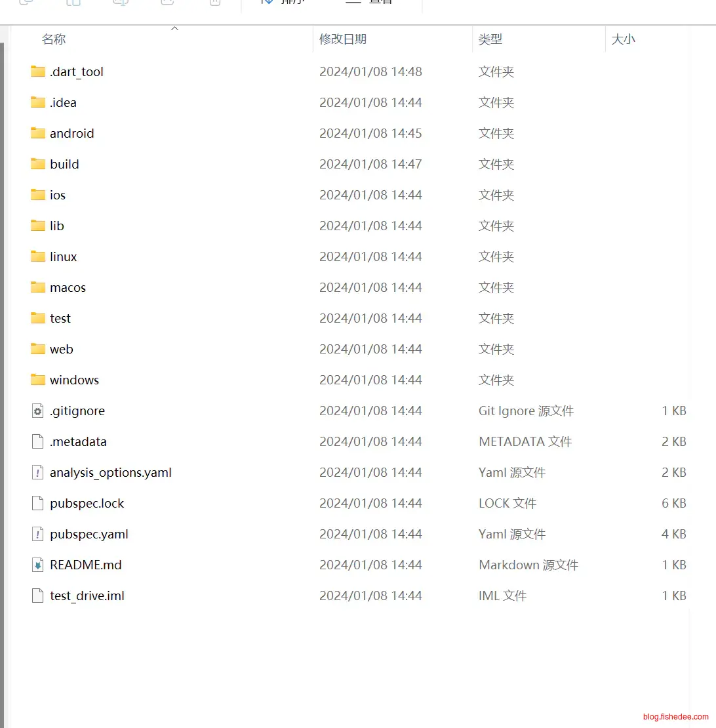This screenshot has width=716, height=728.
Task: Sort by 大小 column header
Action: [623, 39]
